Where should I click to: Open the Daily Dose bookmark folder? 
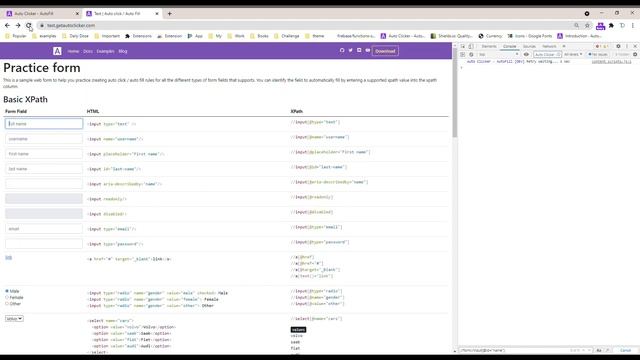[x=76, y=36]
